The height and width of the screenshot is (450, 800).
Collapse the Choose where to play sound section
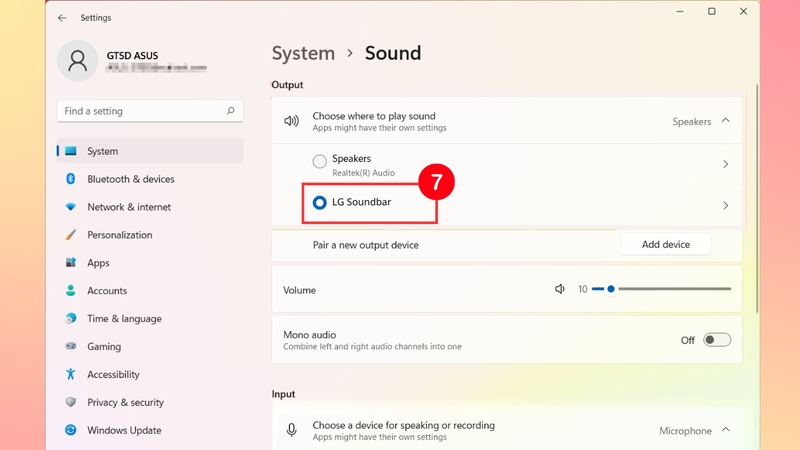[x=726, y=121]
